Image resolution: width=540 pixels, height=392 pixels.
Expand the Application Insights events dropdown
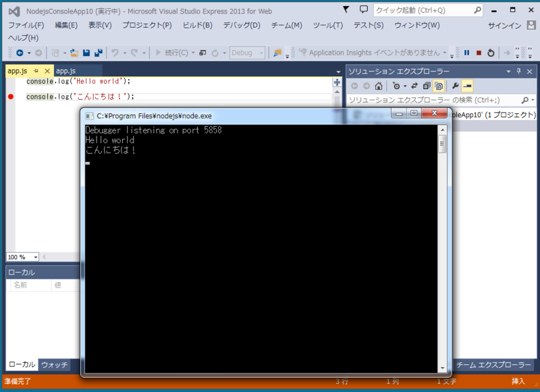[x=445, y=53]
